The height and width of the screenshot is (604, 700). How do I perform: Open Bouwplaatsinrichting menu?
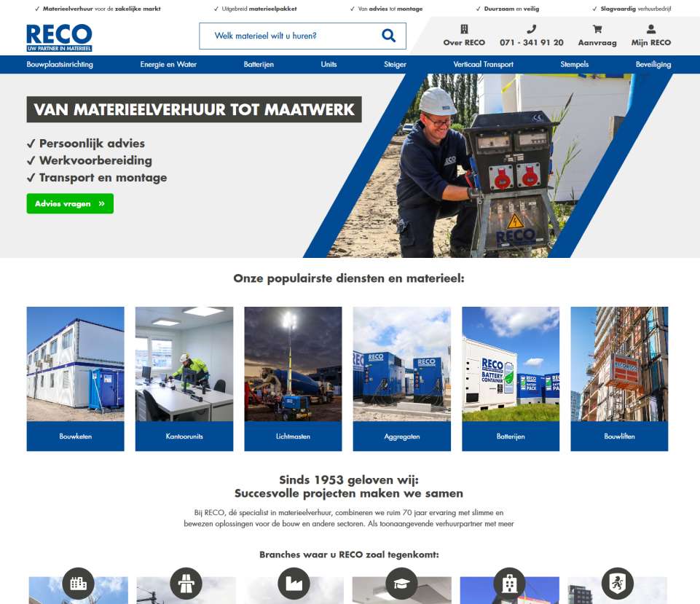click(x=60, y=64)
